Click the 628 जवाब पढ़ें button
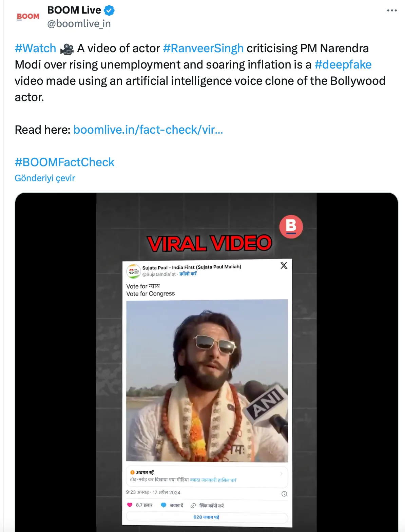The image size is (405, 532). coord(207,517)
